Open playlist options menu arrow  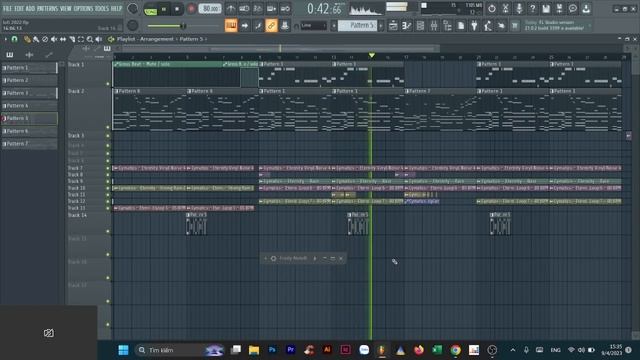6,39
